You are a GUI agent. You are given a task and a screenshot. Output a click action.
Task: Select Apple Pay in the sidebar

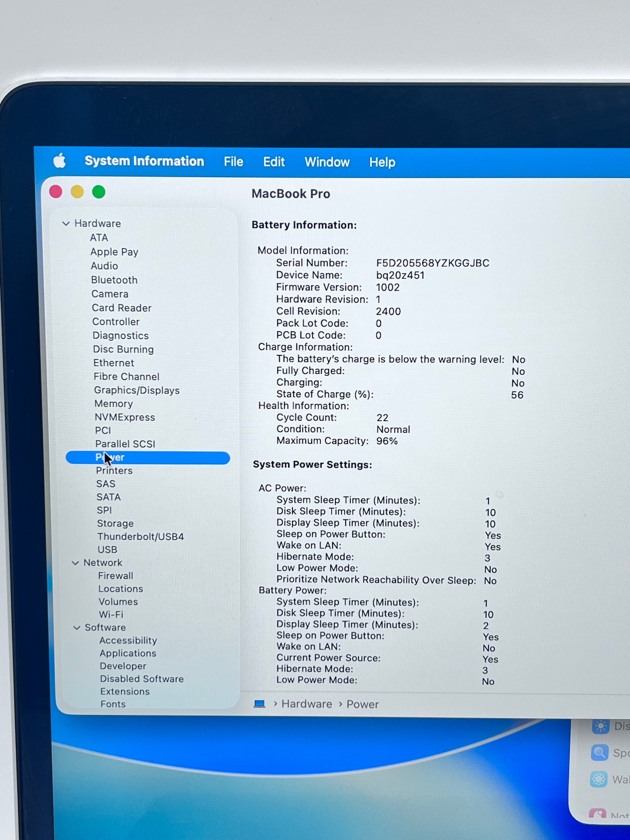114,252
